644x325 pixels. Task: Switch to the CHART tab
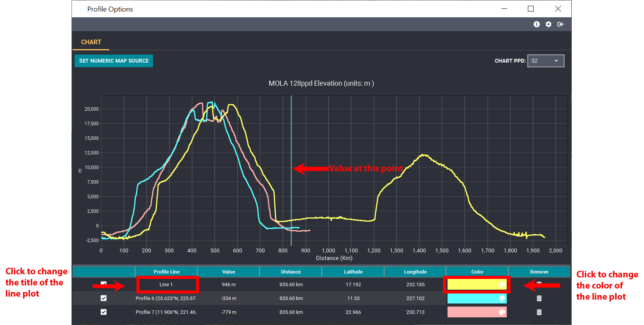(91, 42)
